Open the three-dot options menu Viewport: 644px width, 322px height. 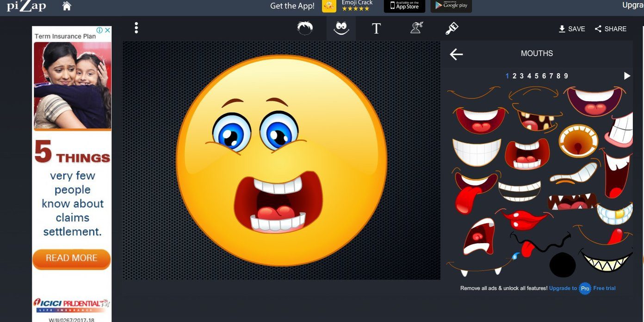pyautogui.click(x=136, y=28)
